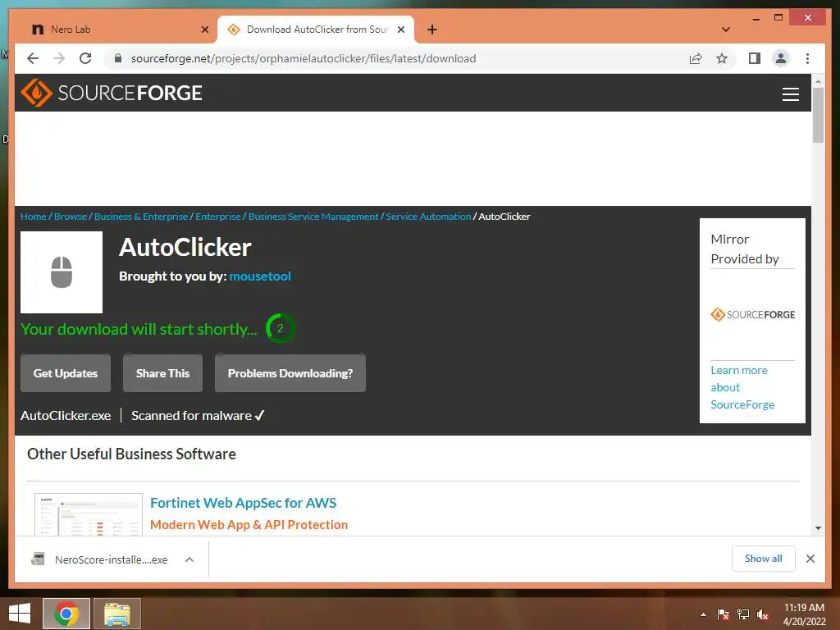840x630 pixels.
Task: Click the Action Center flag icon
Action: [x=723, y=614]
